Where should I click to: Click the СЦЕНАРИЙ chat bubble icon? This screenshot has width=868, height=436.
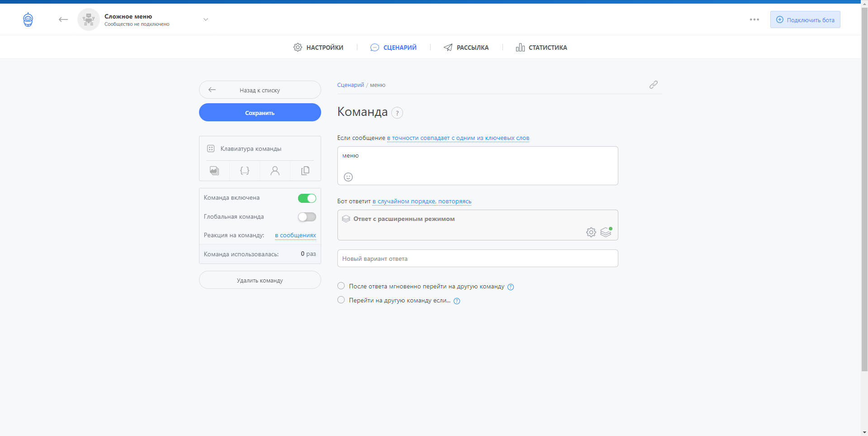tap(375, 47)
